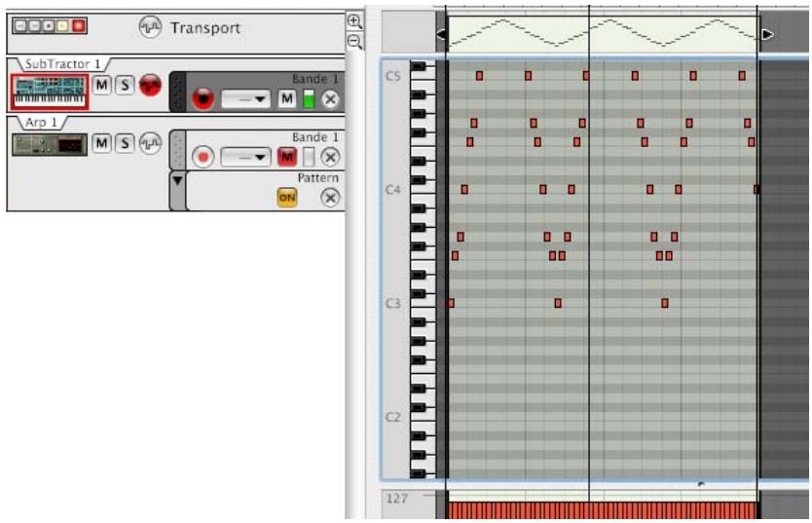Solo the SubTractor 1 track
Image resolution: width=812 pixels, height=523 pixels.
point(125,85)
